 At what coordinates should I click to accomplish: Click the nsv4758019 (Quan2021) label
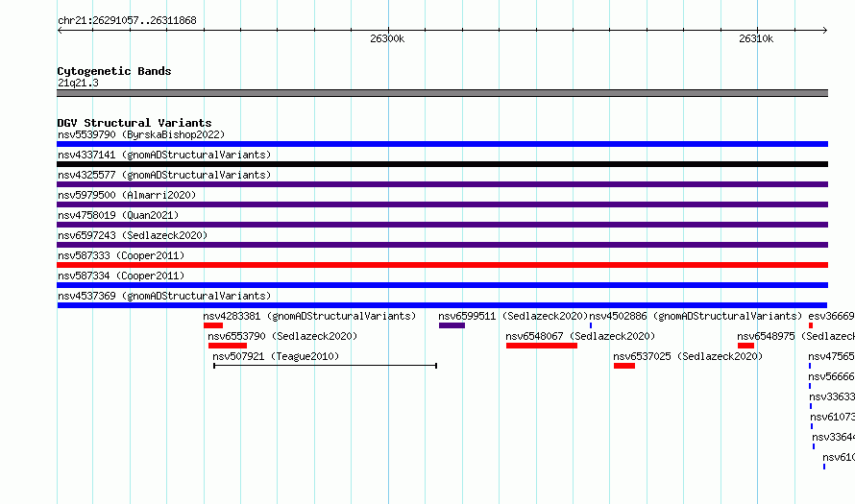click(x=118, y=215)
